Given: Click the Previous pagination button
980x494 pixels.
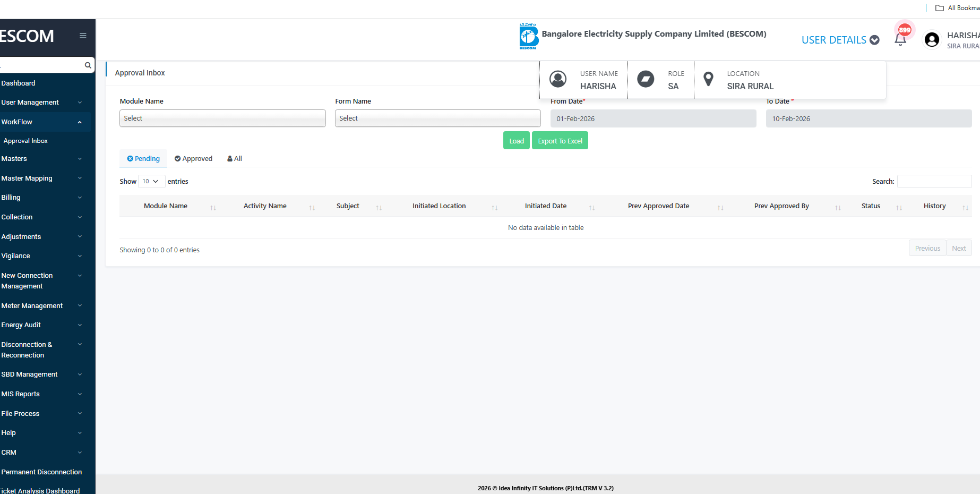Looking at the screenshot, I should coord(927,249).
